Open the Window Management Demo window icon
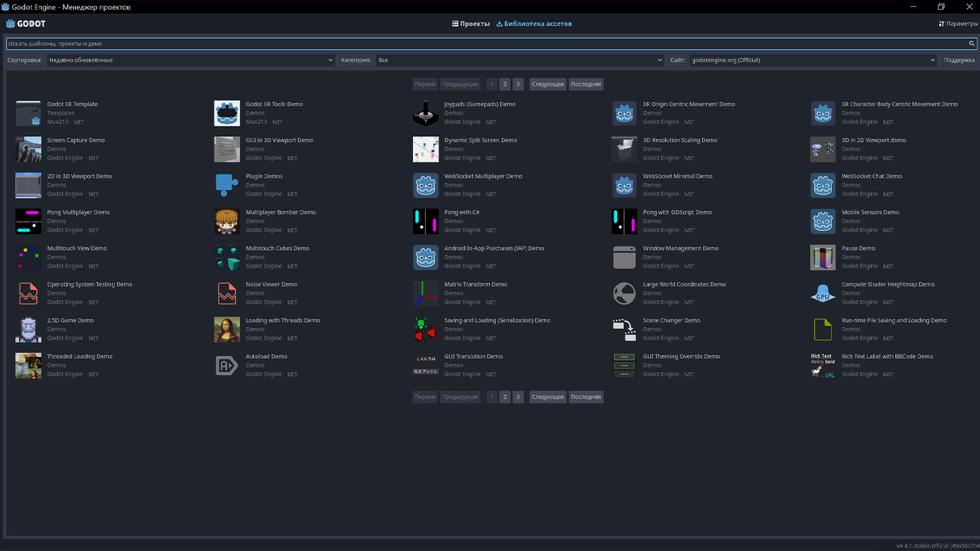Image resolution: width=980 pixels, height=551 pixels. pos(624,258)
